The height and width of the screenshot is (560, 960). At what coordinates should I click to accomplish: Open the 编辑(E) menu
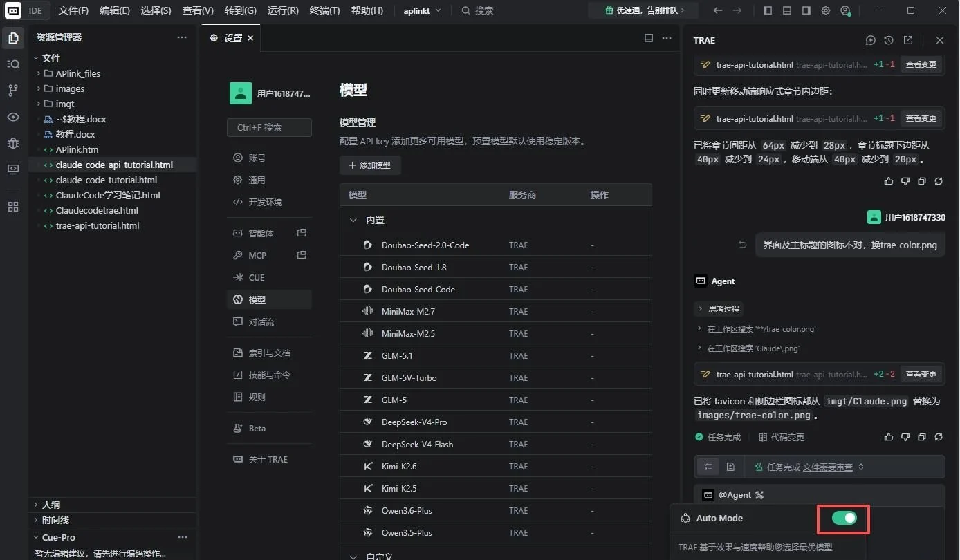[x=114, y=10]
